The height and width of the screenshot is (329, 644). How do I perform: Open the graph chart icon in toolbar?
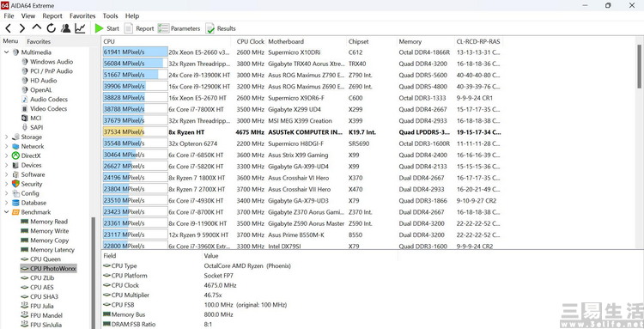click(x=80, y=28)
